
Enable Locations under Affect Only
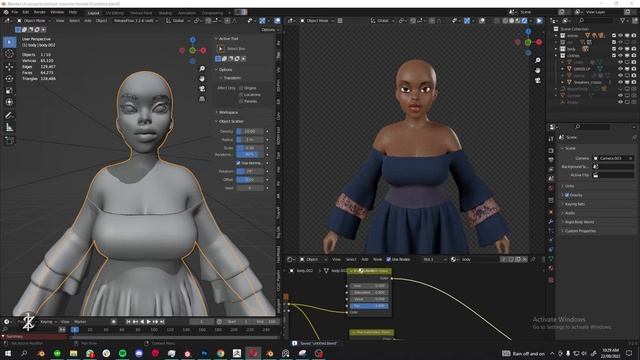(241, 94)
